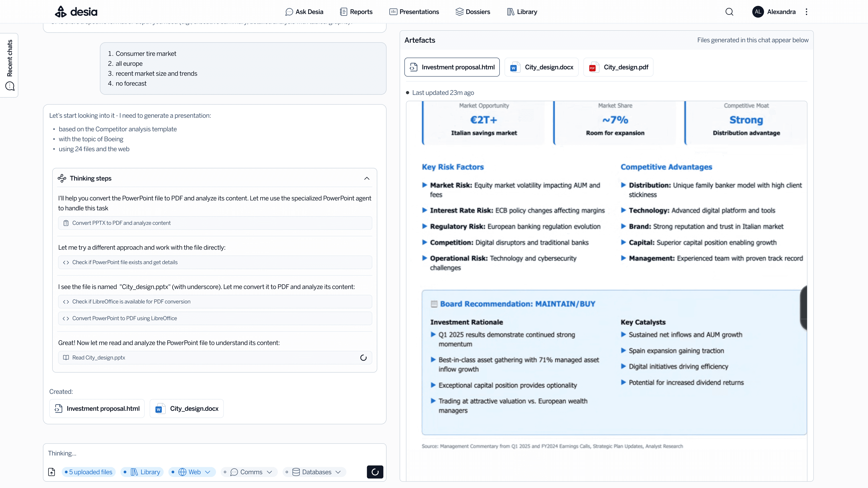This screenshot has height=488, width=868.
Task: Open the Databases dropdown chevron
Action: pos(338,472)
